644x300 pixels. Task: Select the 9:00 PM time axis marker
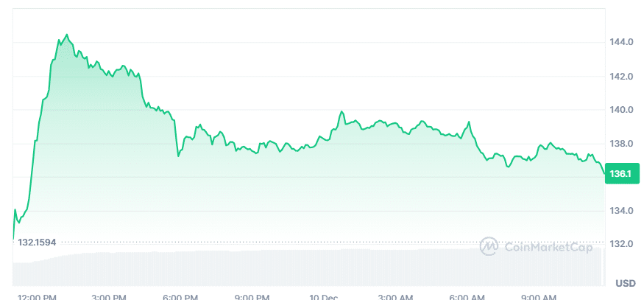point(252,297)
